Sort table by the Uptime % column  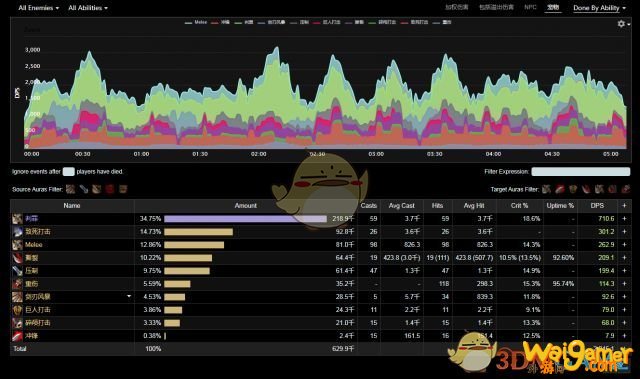pos(560,206)
